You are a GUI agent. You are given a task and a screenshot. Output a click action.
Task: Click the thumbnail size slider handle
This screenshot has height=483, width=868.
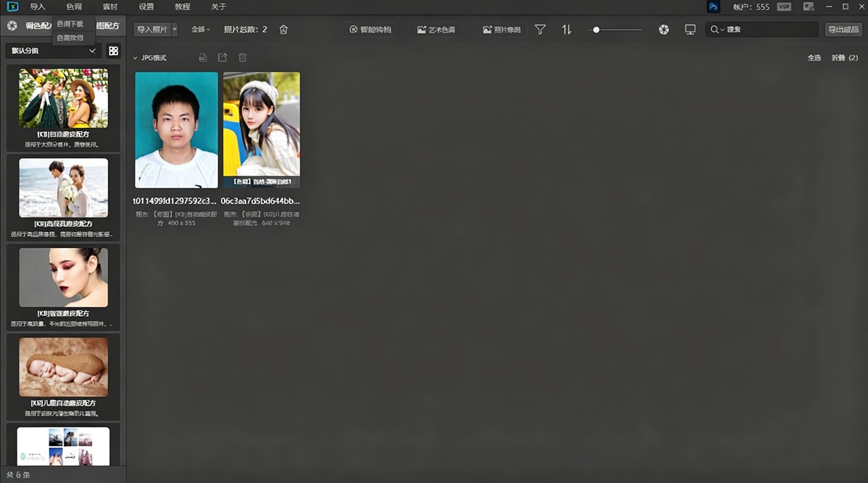pos(596,30)
